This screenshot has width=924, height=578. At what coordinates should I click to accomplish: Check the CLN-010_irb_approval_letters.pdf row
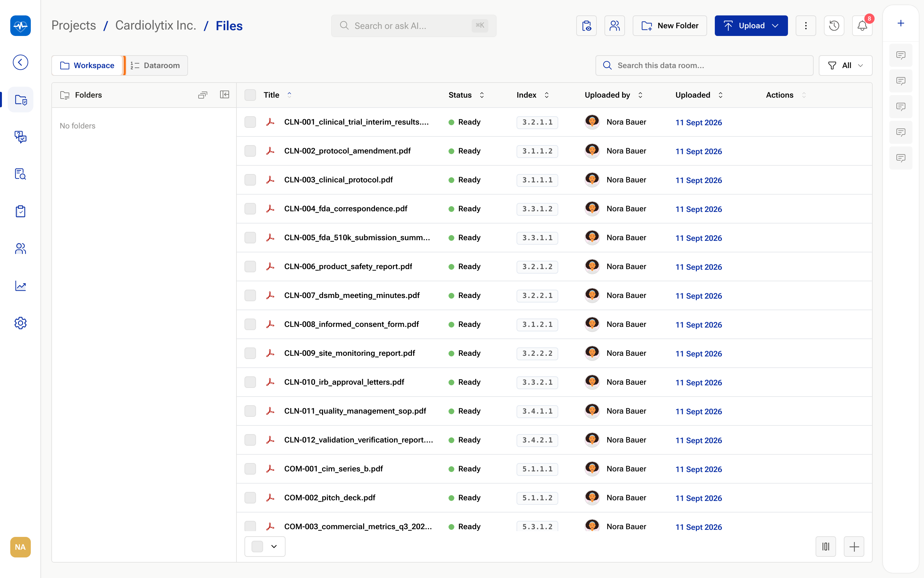click(x=250, y=382)
